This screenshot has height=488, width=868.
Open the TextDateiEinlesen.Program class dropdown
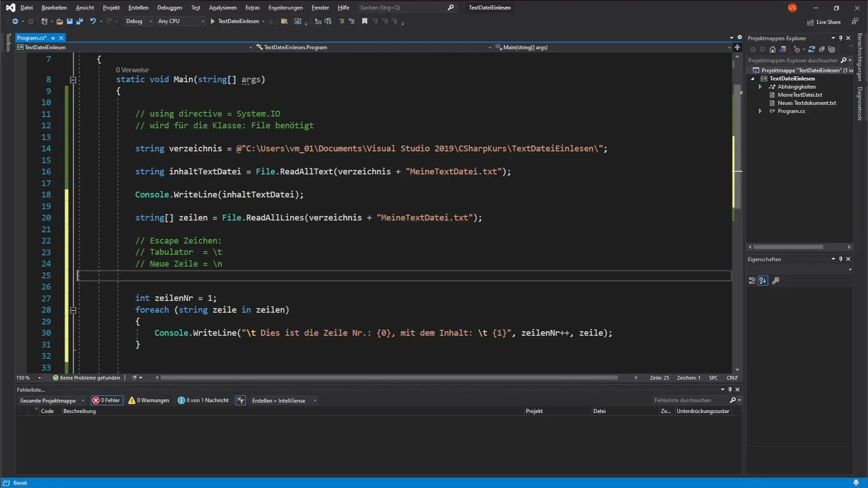(x=373, y=47)
